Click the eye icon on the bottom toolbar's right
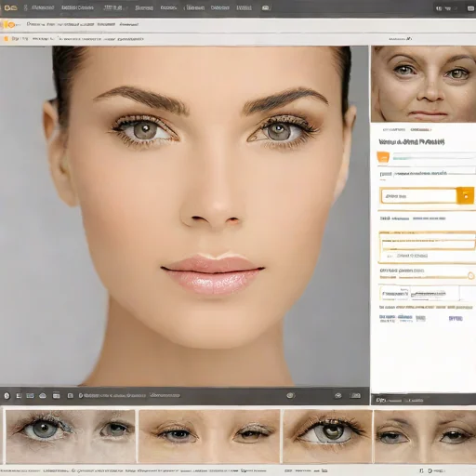Image resolution: width=476 pixels, height=476 pixels. (x=338, y=395)
